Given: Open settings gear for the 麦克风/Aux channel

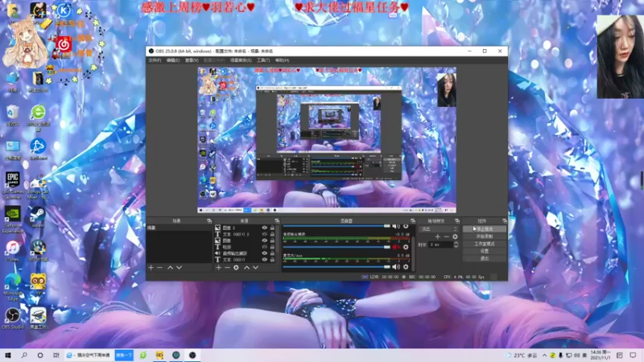Looking at the screenshot, I should pyautogui.click(x=406, y=267).
